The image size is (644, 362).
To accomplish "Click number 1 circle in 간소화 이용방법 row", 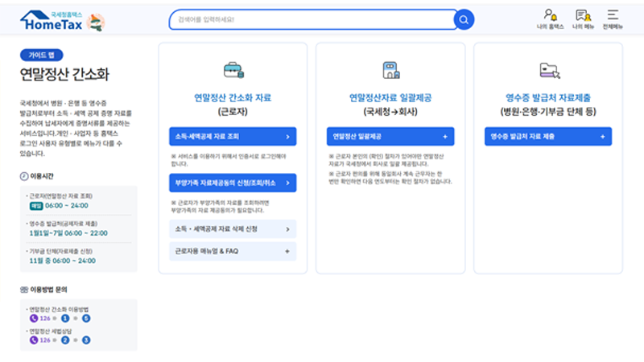I will click(65, 318).
